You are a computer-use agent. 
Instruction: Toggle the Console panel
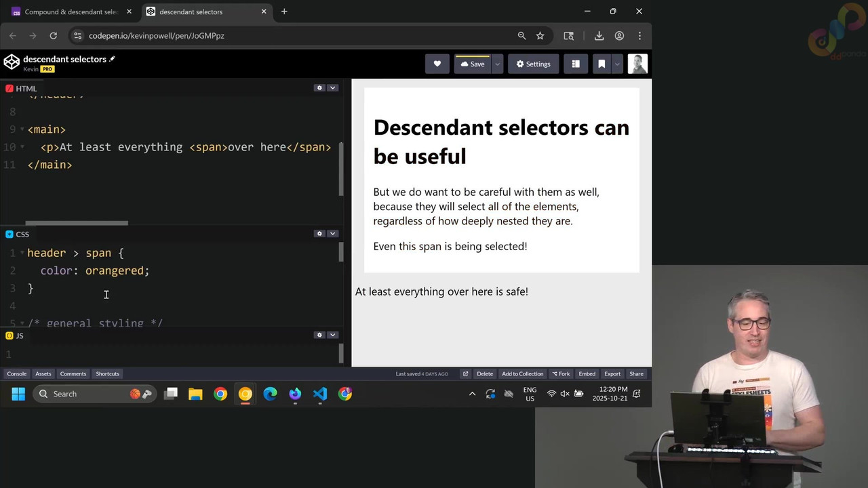(17, 373)
